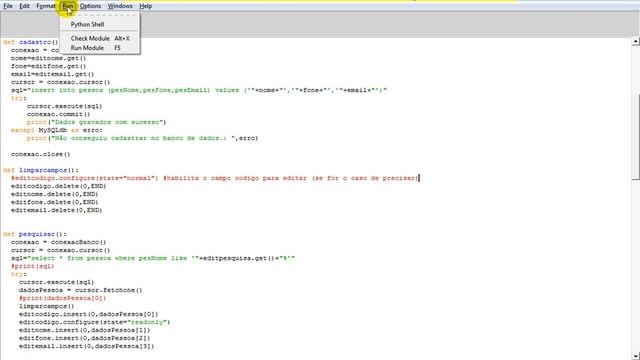Viewport: 640px width, 360px height.
Task: Close the open Run menu
Action: [68, 6]
